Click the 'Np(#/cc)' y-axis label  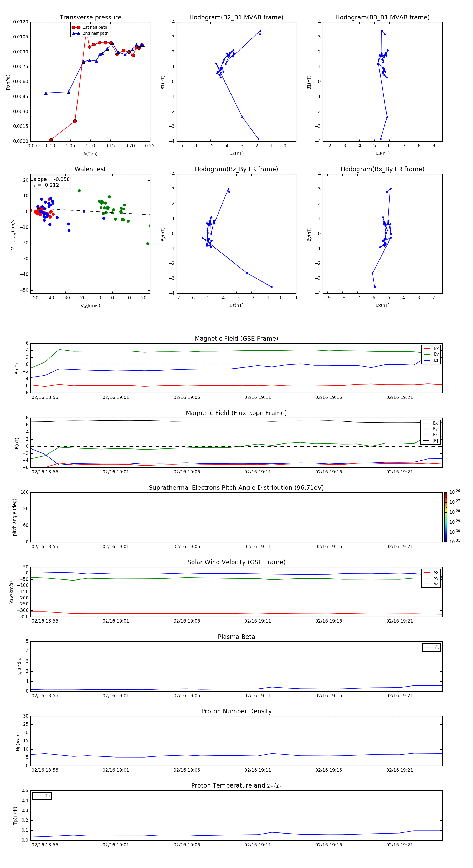tap(18, 741)
